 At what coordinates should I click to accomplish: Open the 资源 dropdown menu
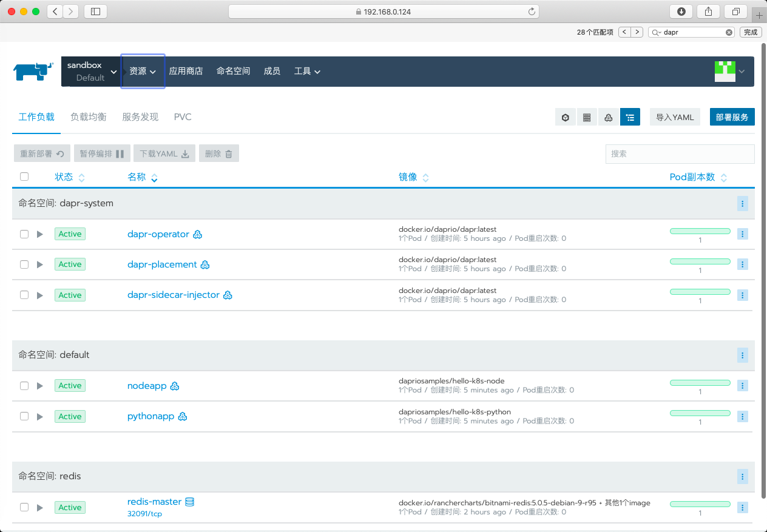(x=143, y=71)
